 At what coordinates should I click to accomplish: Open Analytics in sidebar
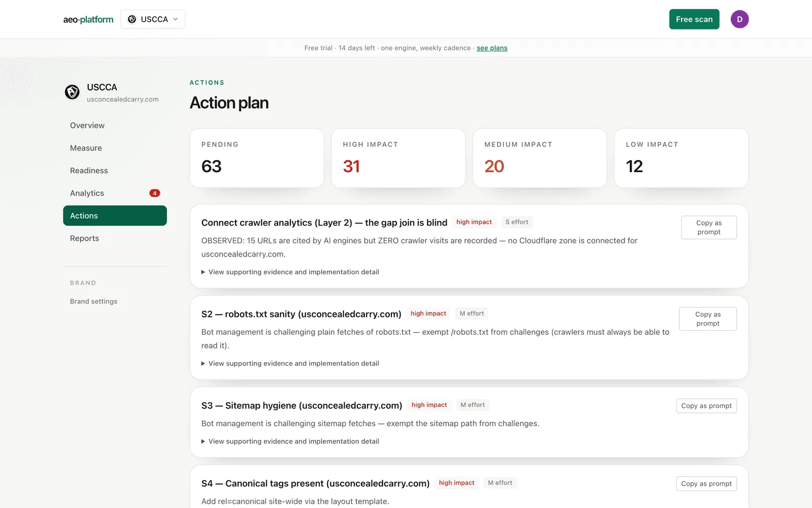pos(115,193)
